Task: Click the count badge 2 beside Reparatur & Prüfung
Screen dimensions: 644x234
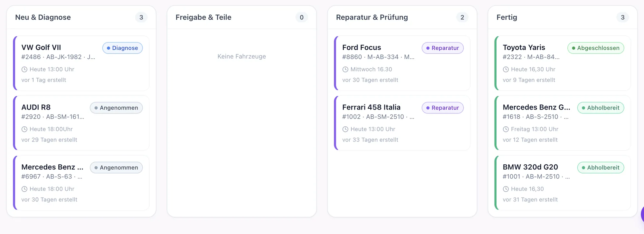Action: (462, 17)
